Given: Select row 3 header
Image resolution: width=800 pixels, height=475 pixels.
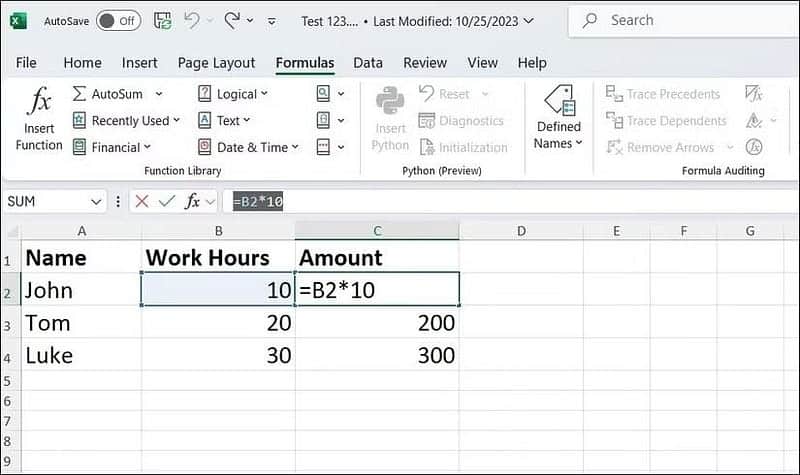Looking at the screenshot, I should (x=11, y=323).
